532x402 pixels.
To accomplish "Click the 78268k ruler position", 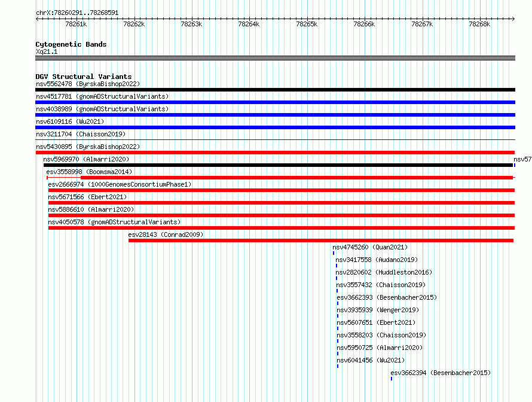I will point(479,24).
